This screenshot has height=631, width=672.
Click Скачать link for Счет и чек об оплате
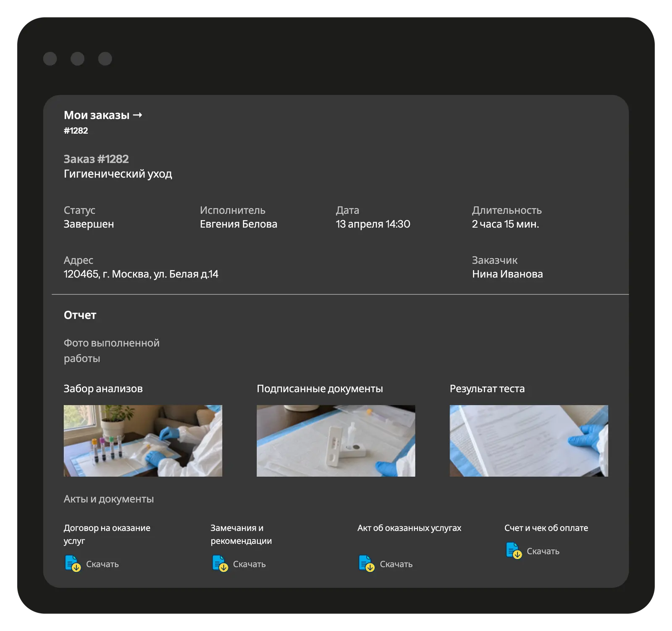543,551
